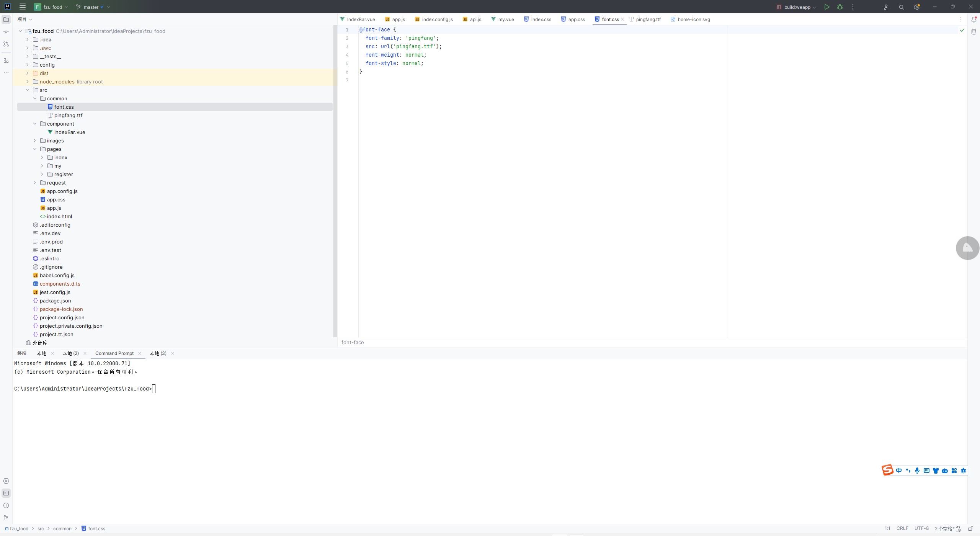Click common in the breadcrumb path
The width and height of the screenshot is (980, 536).
(62, 528)
